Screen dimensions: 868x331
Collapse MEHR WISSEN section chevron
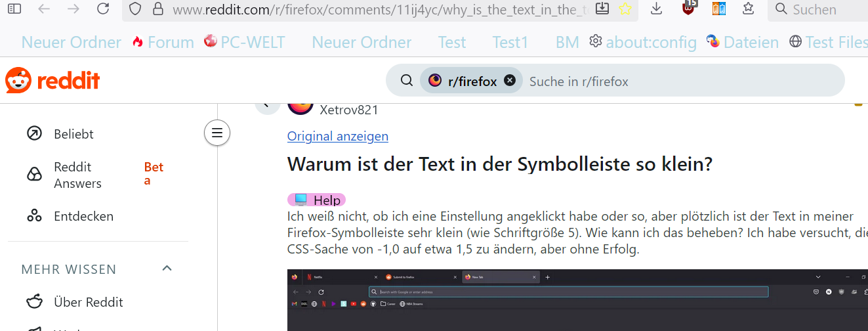pos(167,269)
